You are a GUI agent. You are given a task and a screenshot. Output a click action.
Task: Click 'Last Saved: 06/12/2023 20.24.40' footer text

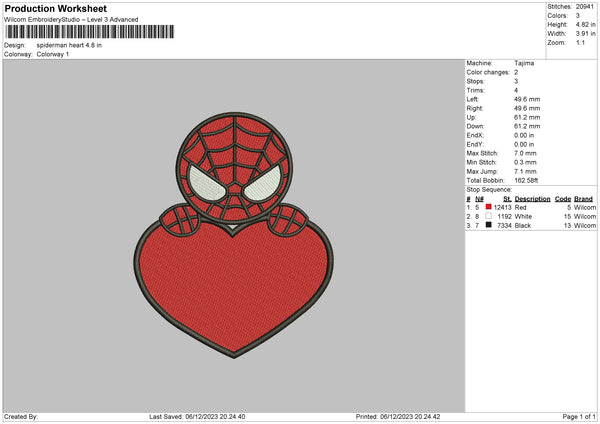[197, 416]
